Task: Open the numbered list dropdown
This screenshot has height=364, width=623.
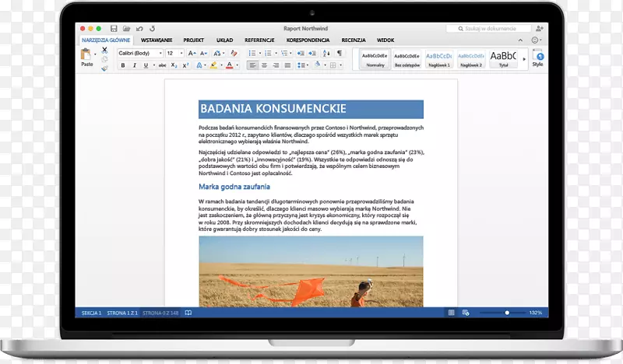Action: point(276,53)
